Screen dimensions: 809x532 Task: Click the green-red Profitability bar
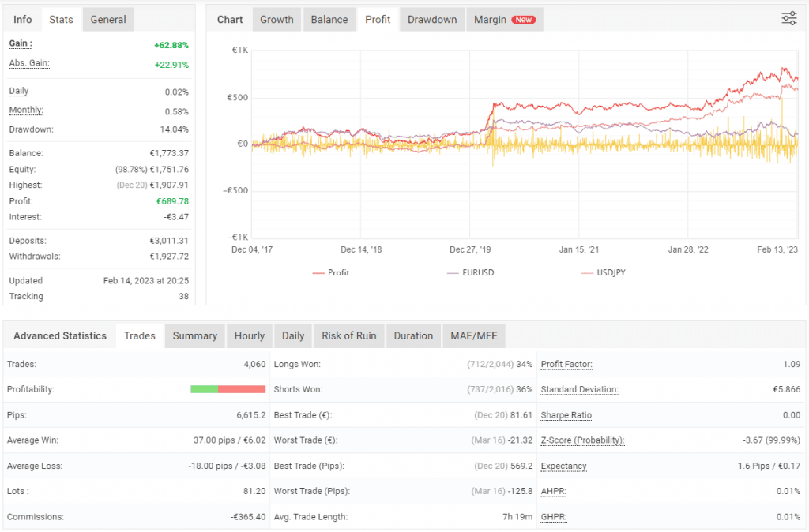pos(228,389)
